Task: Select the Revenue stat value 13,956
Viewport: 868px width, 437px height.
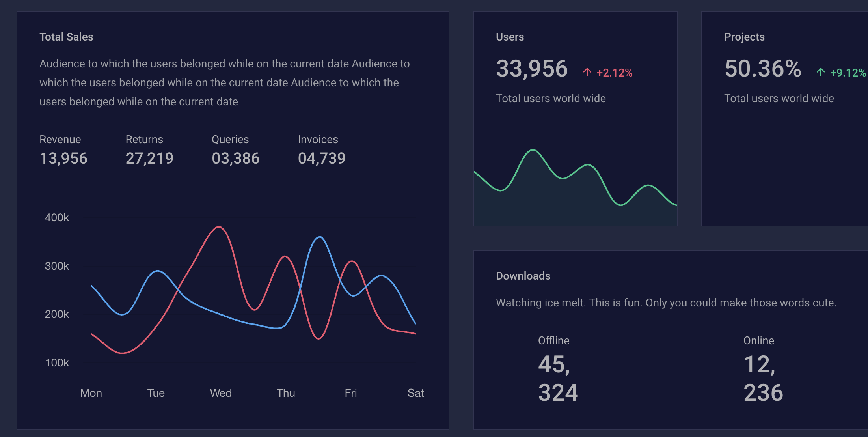Action: click(x=63, y=158)
